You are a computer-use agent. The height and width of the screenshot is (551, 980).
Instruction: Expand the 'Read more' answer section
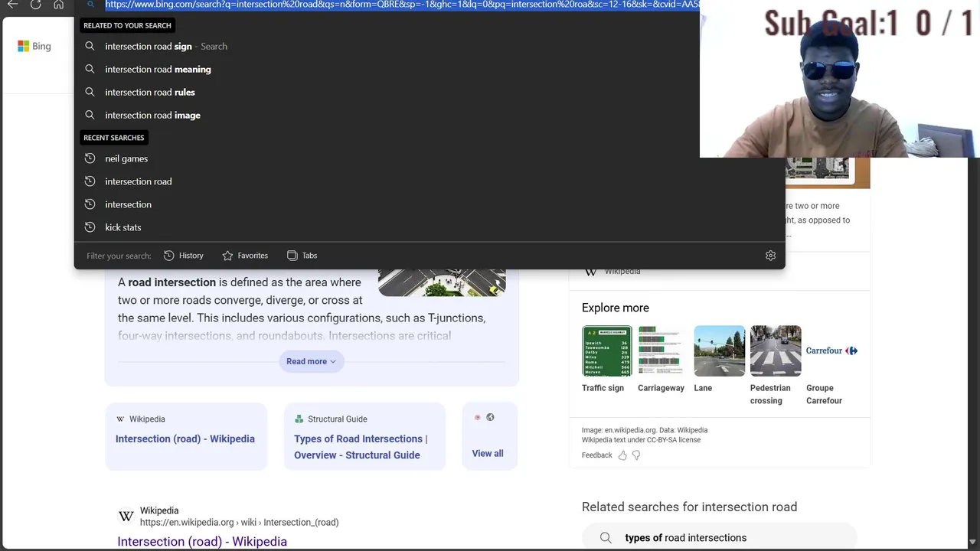[x=312, y=361]
